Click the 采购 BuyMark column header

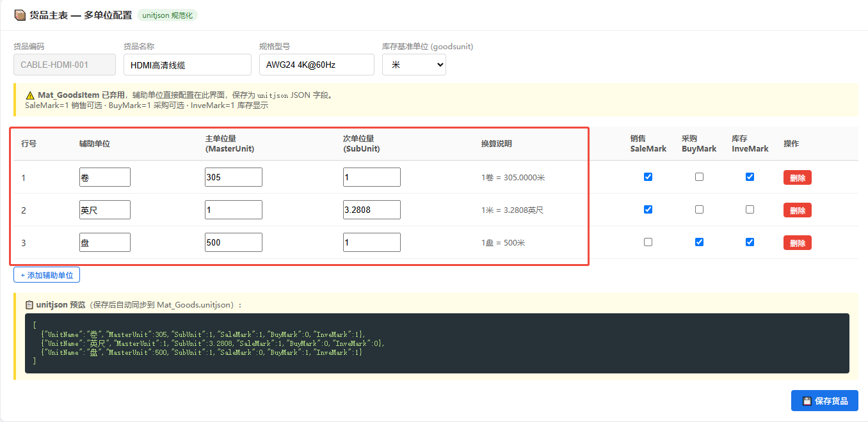699,144
